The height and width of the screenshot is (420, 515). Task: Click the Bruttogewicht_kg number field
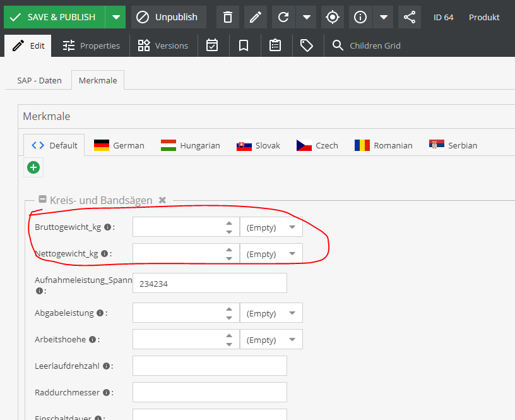179,227
